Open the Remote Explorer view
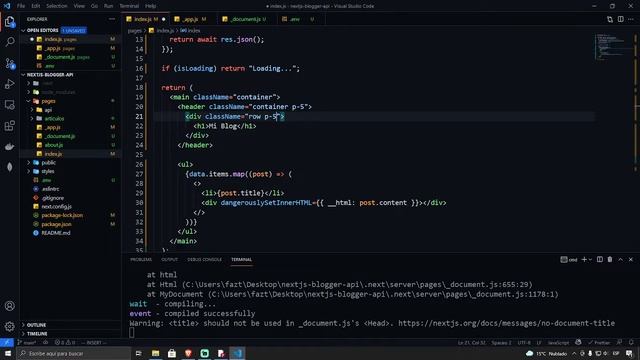The width and height of the screenshot is (640, 360). [10, 105]
